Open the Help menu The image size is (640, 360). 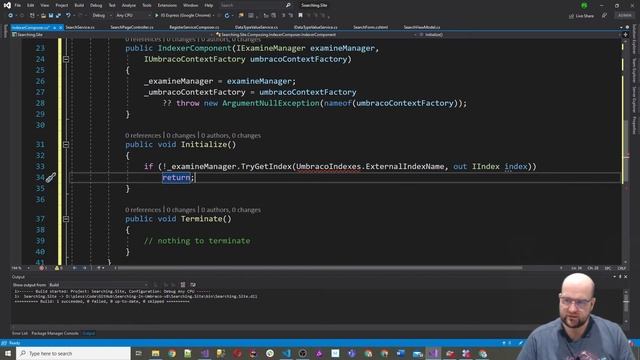(209, 5)
